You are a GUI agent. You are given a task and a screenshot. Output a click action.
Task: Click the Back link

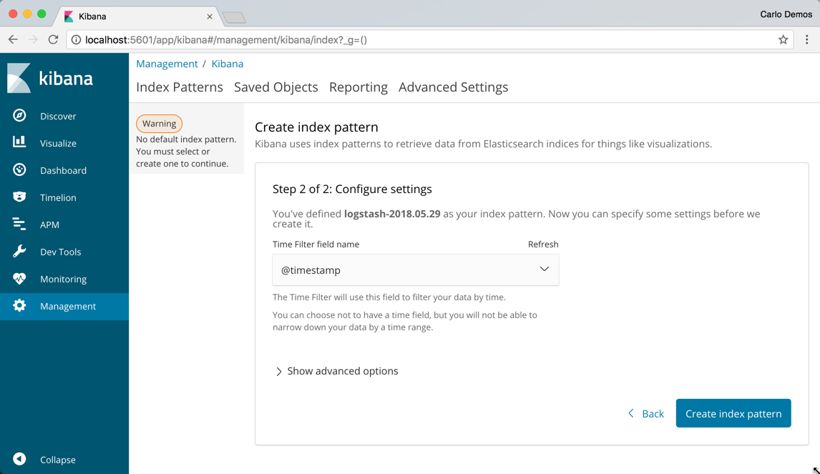coord(646,413)
